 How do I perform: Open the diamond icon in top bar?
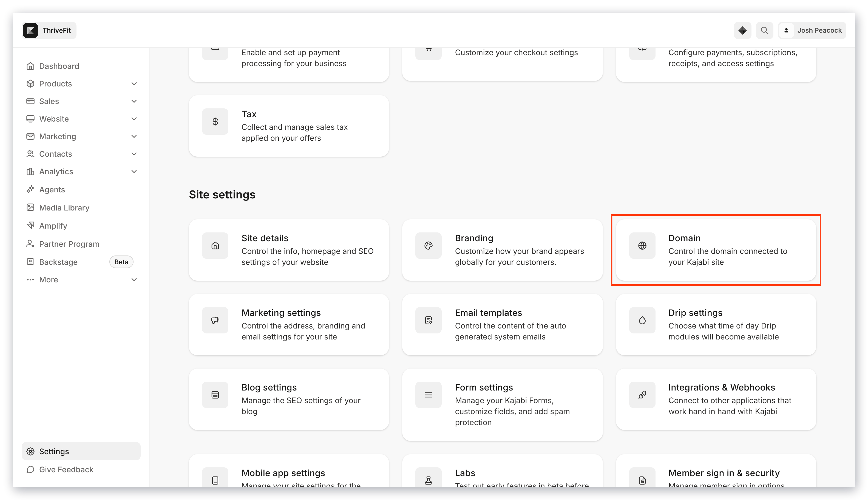click(x=742, y=30)
